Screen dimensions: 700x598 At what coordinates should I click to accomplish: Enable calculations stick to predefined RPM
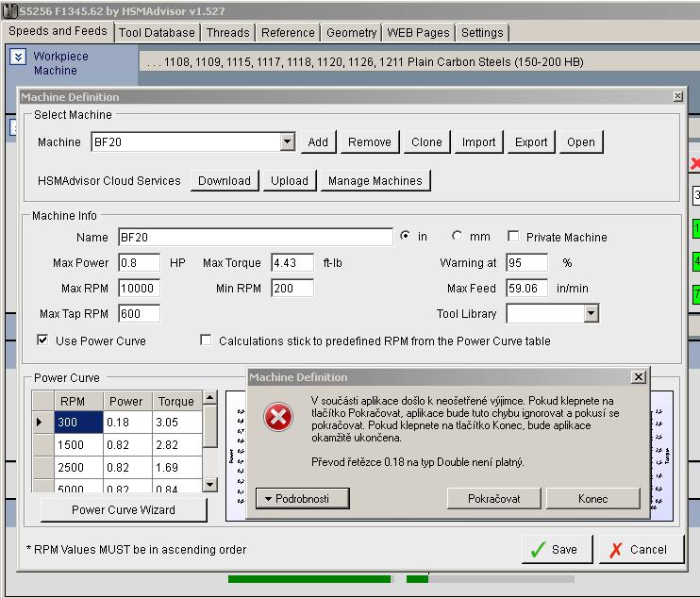click(207, 341)
